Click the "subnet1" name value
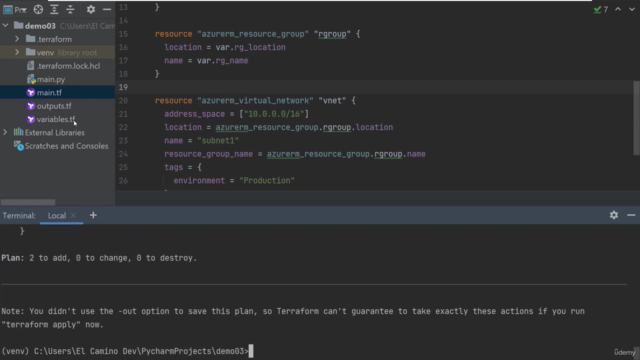The height and width of the screenshot is (360, 640). pos(218,140)
